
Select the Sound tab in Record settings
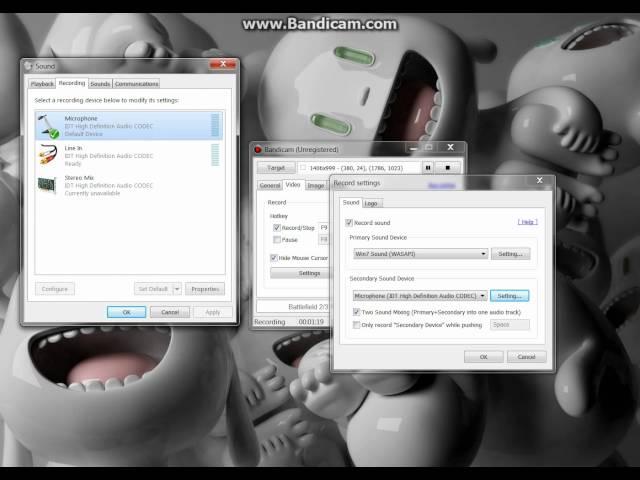[x=351, y=202]
